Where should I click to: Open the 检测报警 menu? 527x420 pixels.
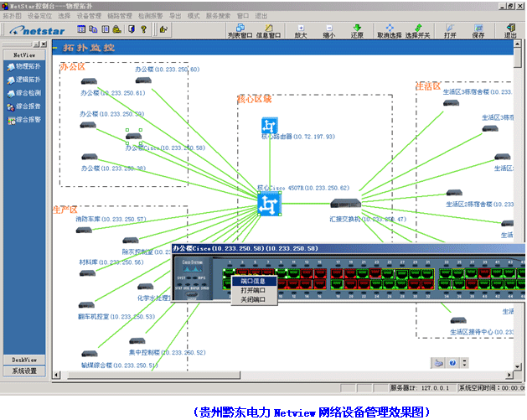pyautogui.click(x=151, y=16)
